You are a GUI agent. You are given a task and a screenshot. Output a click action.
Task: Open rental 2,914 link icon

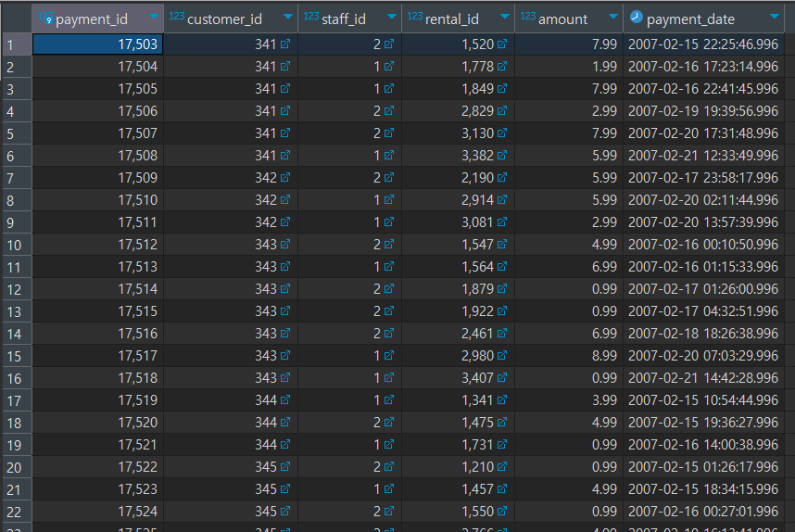point(502,200)
